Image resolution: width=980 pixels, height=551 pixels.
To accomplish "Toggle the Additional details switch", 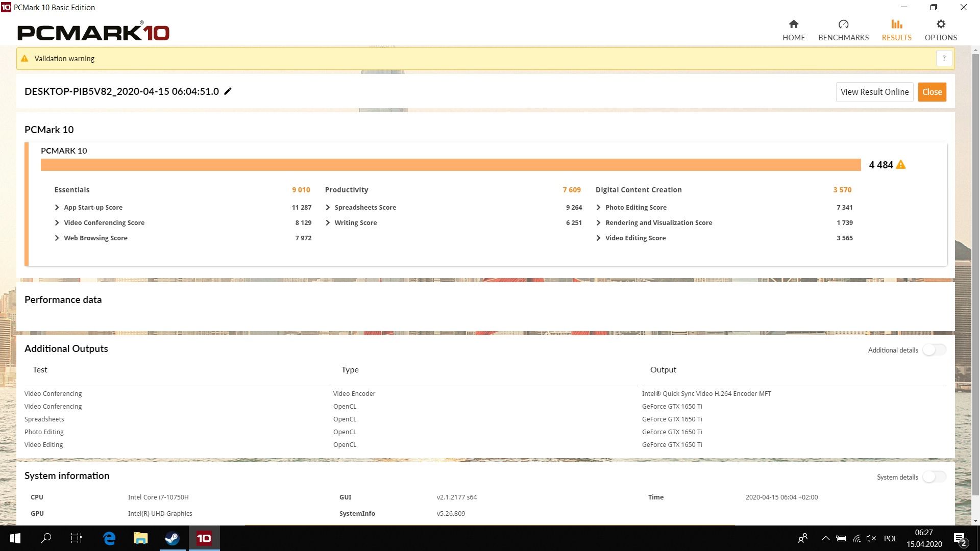I will coord(935,350).
